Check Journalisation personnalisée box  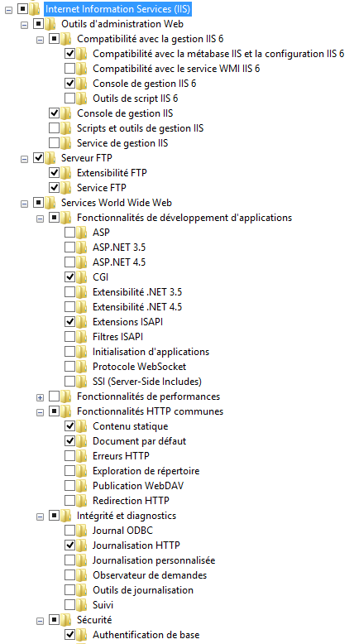pos(69,560)
